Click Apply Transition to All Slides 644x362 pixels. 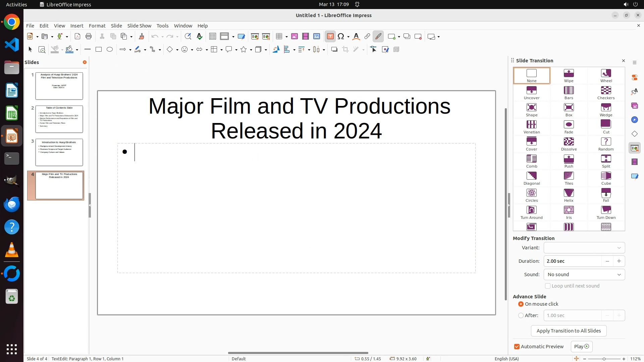point(569,331)
